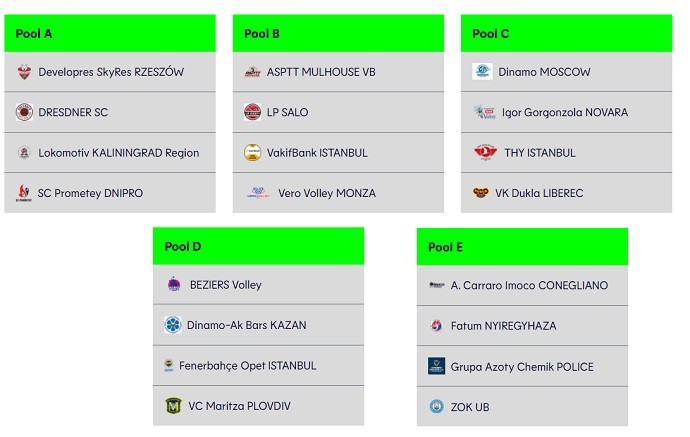Screen dimensions: 690x437
Task: Select the Pool A green header
Action: click(110, 33)
